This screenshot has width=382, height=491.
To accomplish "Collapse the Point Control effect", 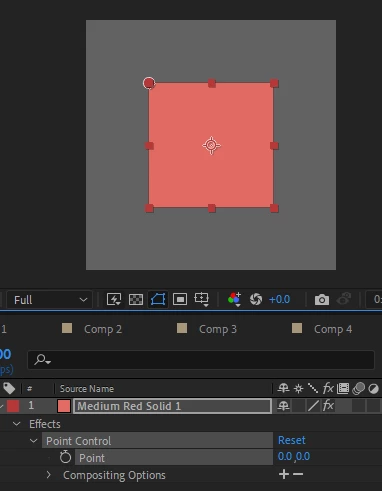I will 34,441.
